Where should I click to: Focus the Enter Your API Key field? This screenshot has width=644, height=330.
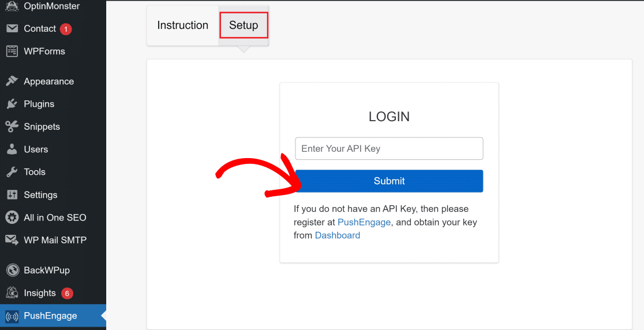point(389,149)
